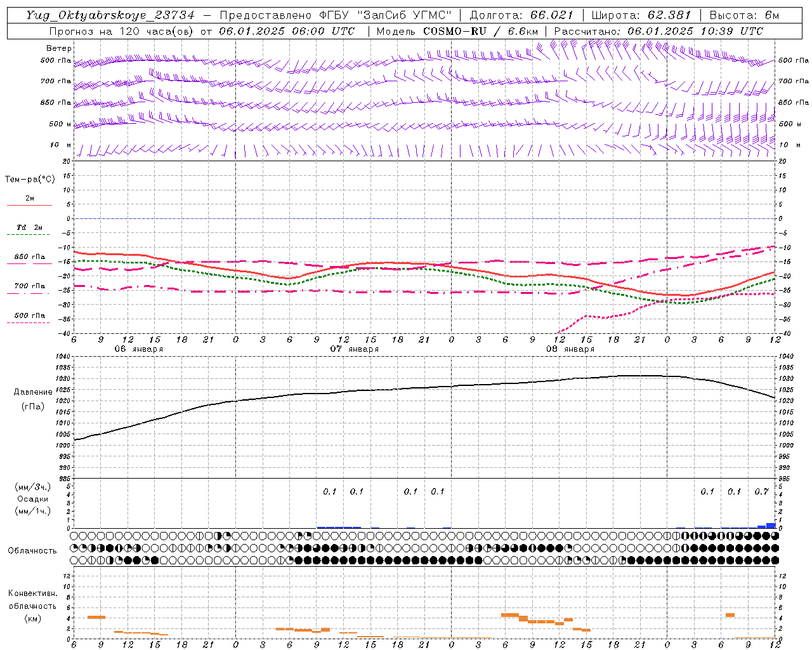The image size is (812, 650).
Task: Click the Долгота: 66.021 value
Action: pyautogui.click(x=521, y=15)
